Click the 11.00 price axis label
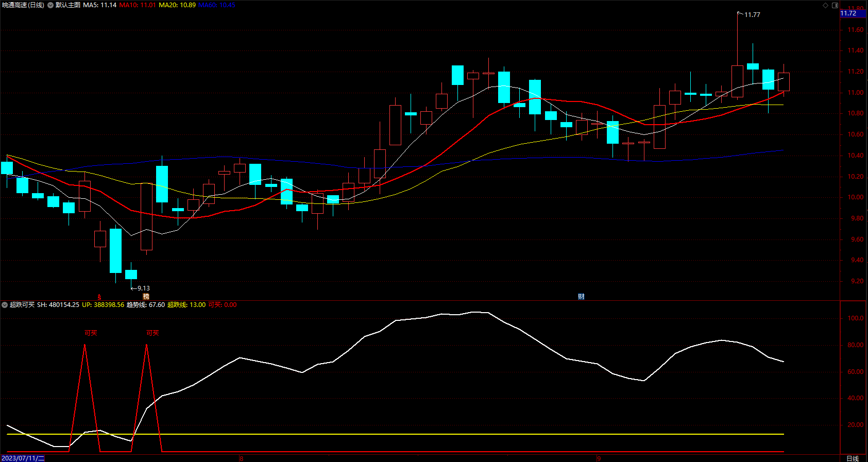This screenshot has height=462, width=868. click(x=856, y=93)
